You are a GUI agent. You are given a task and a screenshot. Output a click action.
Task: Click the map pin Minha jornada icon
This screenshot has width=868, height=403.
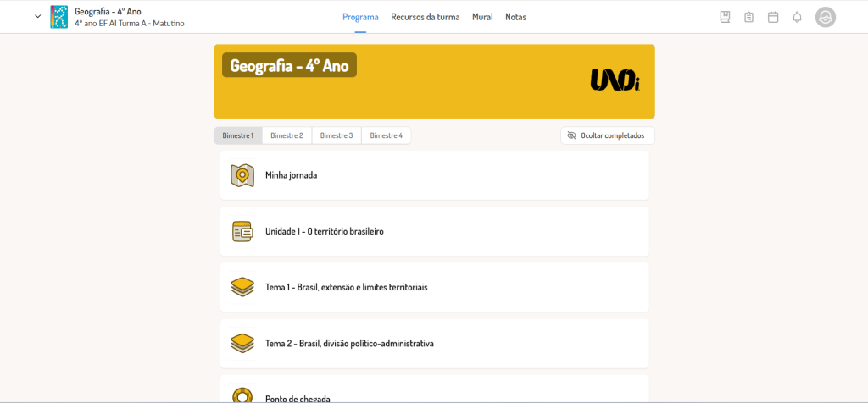(x=242, y=175)
